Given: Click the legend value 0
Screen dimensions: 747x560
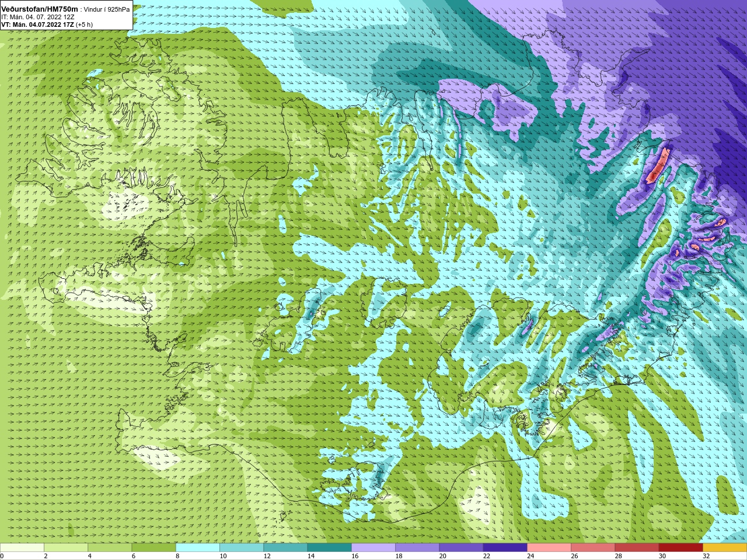Looking at the screenshot, I should tap(2, 556).
